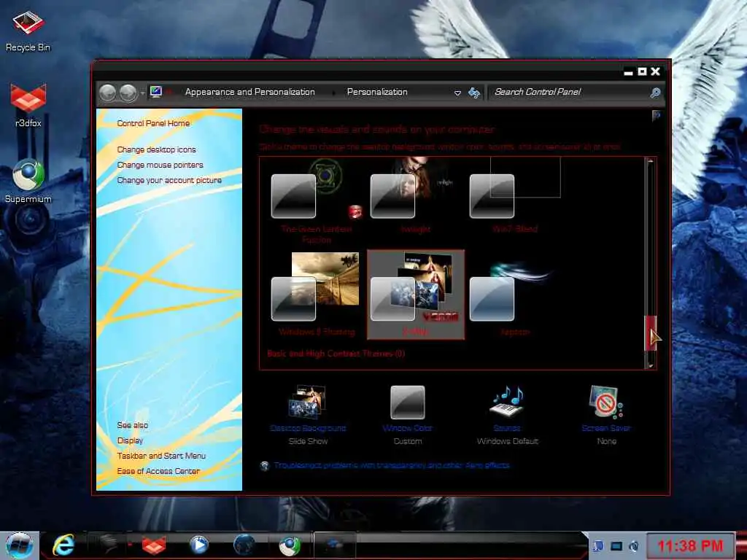The image size is (747, 560).
Task: Click the volume speaker tray icon
Action: pos(635,546)
